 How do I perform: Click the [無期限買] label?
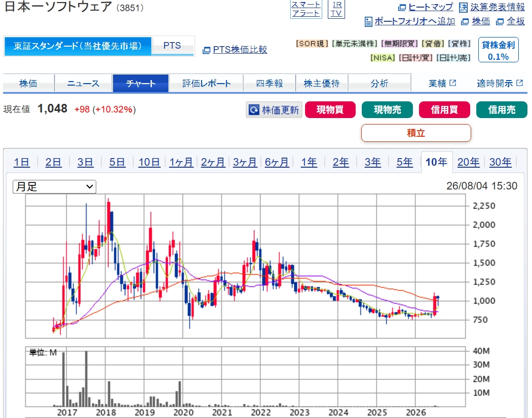(x=399, y=44)
